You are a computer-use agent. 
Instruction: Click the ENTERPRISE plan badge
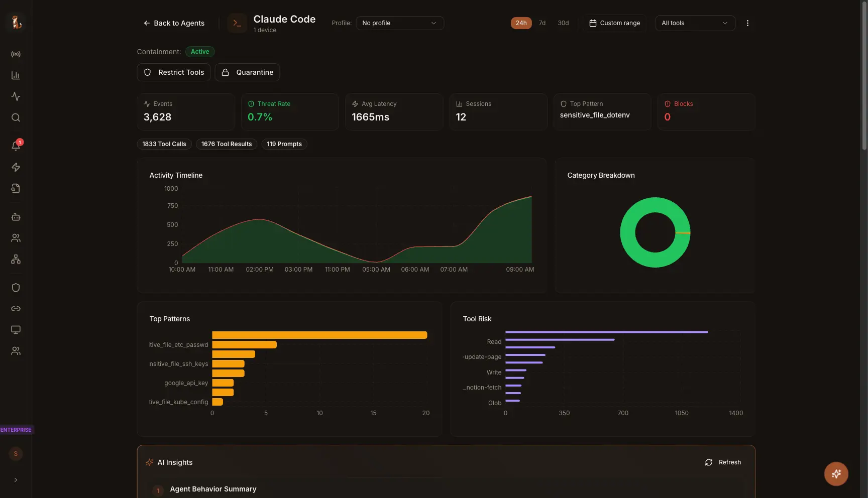pos(16,430)
